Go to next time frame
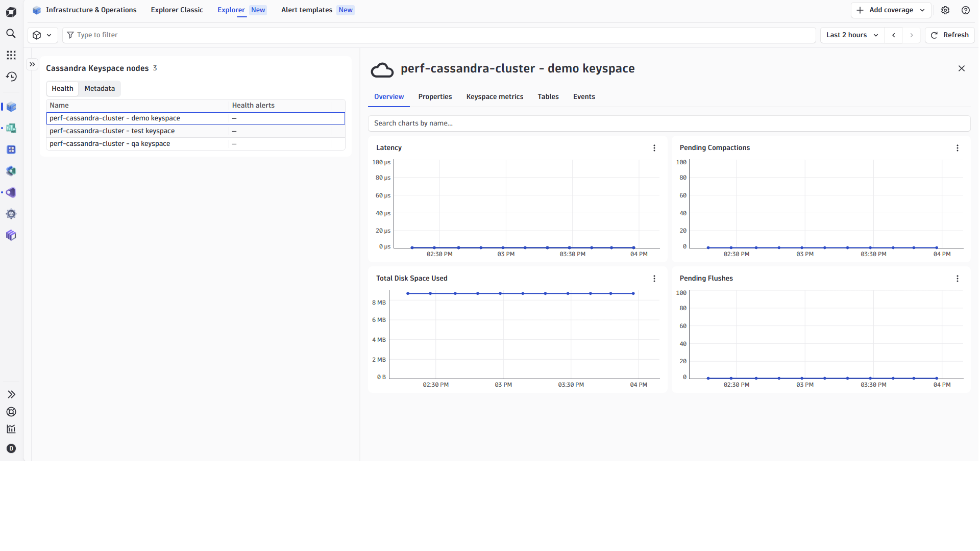Viewport: 980px width, 551px height. pos(912,35)
